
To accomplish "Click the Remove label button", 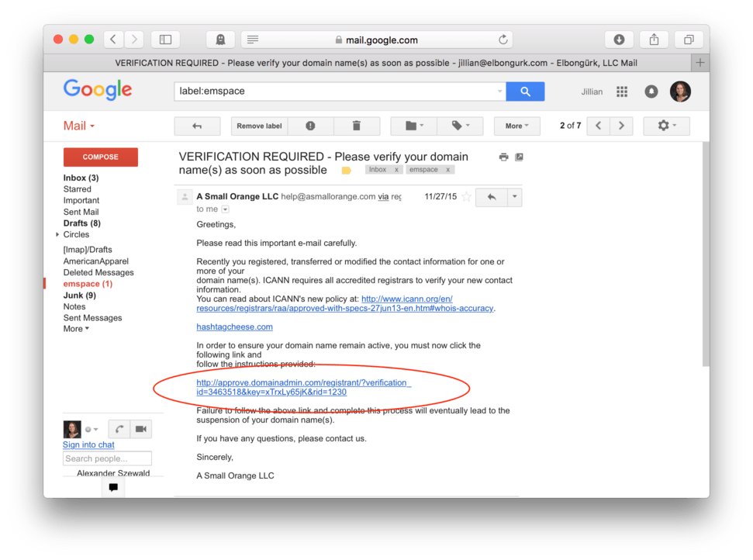I will pyautogui.click(x=259, y=126).
